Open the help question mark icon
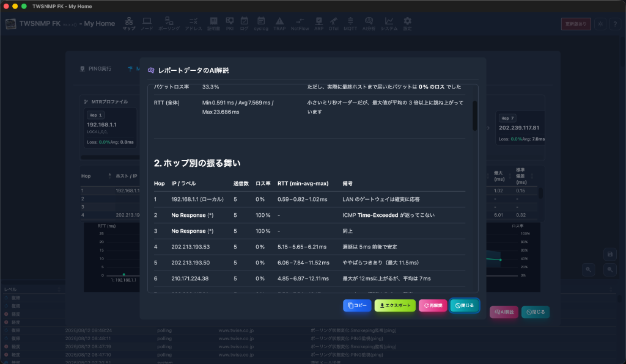Screen dimensions: 626x364 [615, 24]
